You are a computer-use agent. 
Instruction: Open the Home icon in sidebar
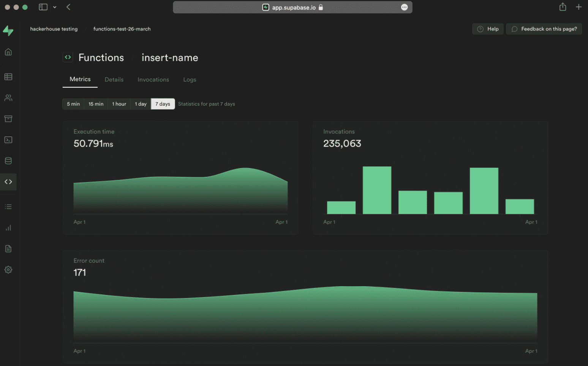[x=8, y=52]
